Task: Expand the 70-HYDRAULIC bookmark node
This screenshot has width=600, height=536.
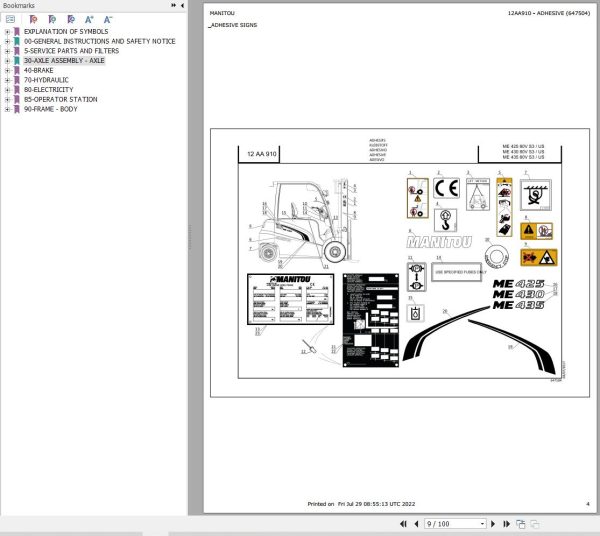Action: click(7, 80)
